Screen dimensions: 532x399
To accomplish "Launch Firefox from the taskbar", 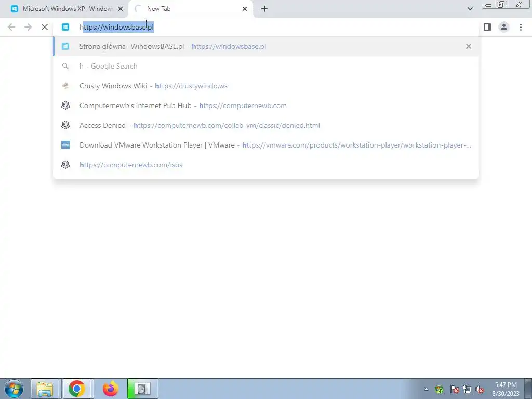I will [x=110, y=389].
